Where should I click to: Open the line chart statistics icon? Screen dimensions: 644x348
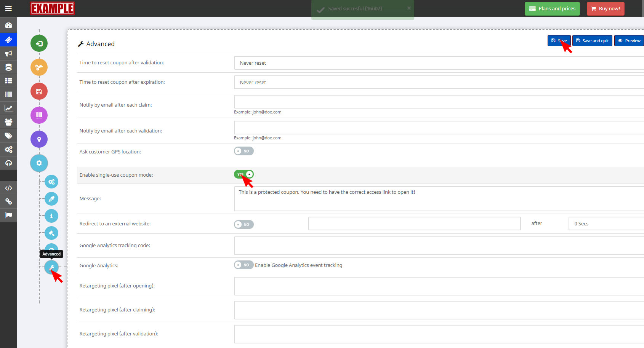(8, 109)
